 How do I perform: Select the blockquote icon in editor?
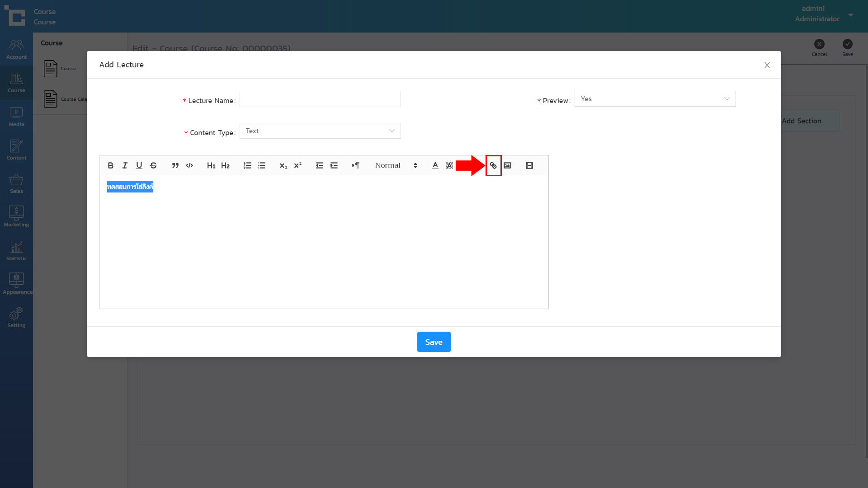pos(175,165)
